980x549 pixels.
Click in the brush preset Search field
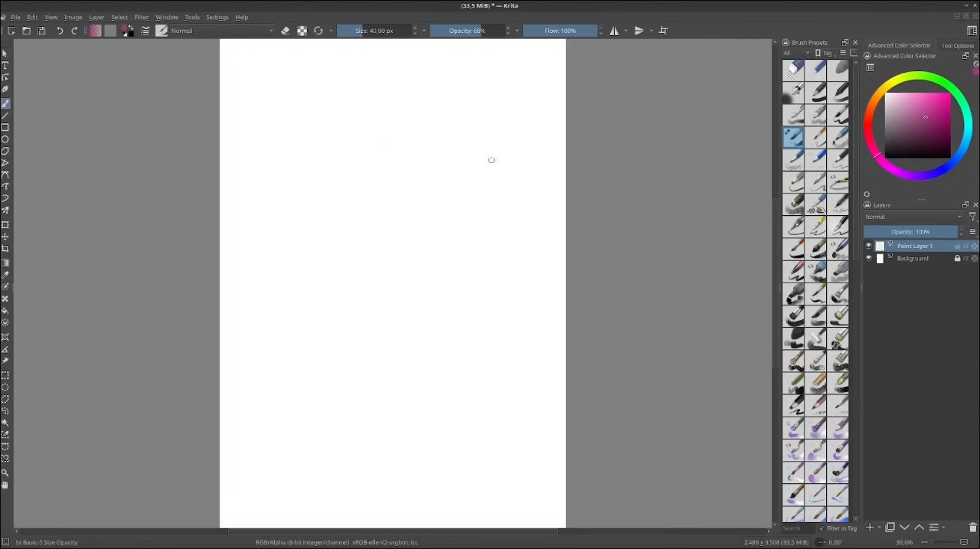coord(799,528)
